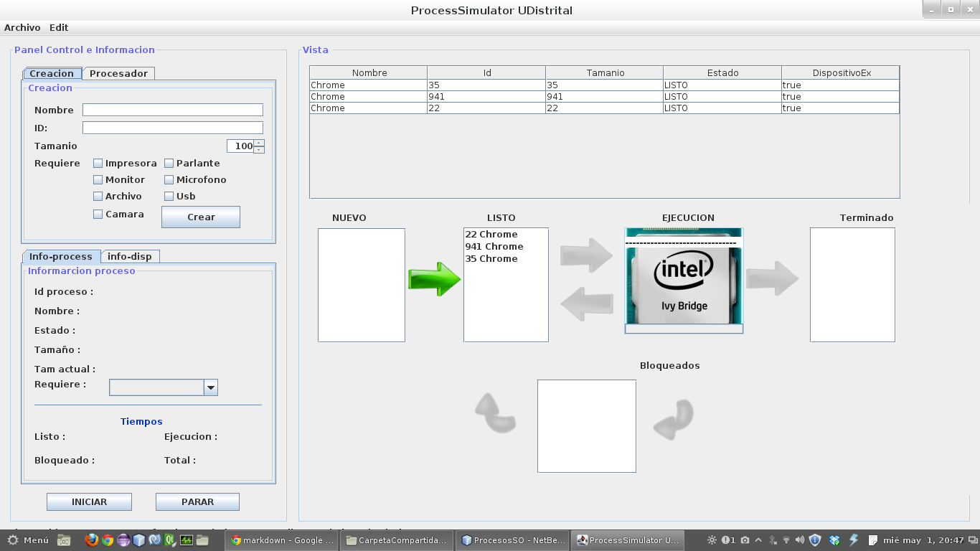
Task: Increase Tamanio with the spinner up arrow
Action: click(x=259, y=143)
